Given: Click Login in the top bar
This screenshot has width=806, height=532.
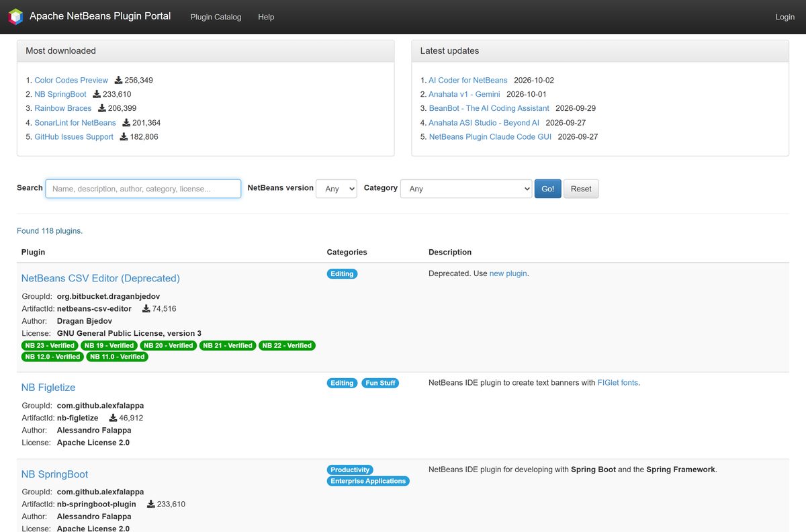Looking at the screenshot, I should tap(785, 17).
